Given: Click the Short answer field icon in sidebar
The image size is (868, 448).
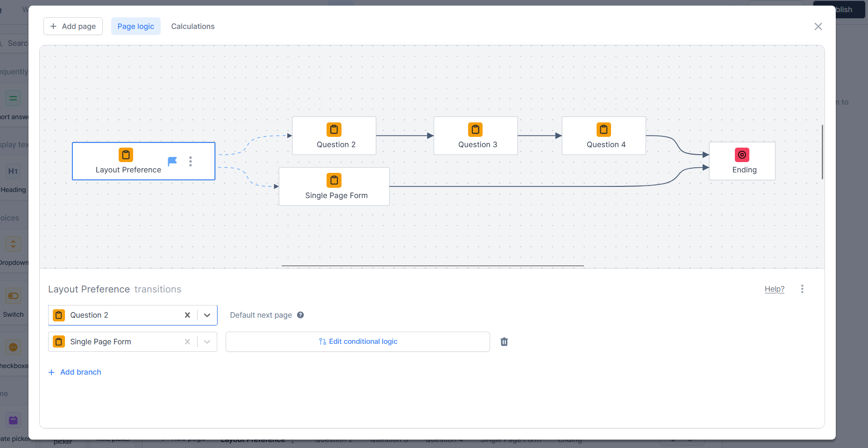Looking at the screenshot, I should point(13,98).
